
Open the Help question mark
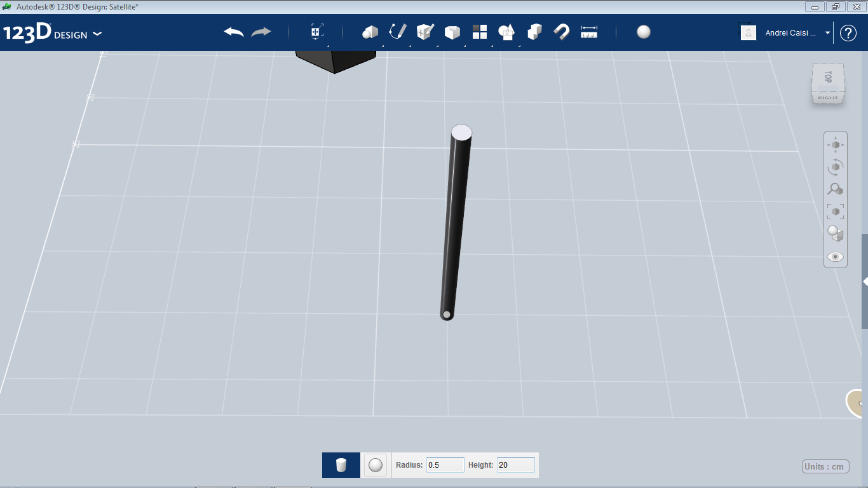pos(848,33)
